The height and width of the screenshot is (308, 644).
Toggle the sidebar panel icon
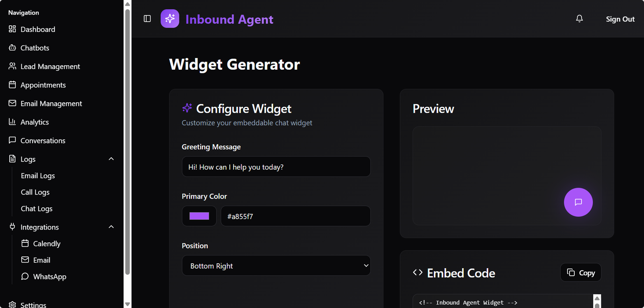click(x=147, y=19)
